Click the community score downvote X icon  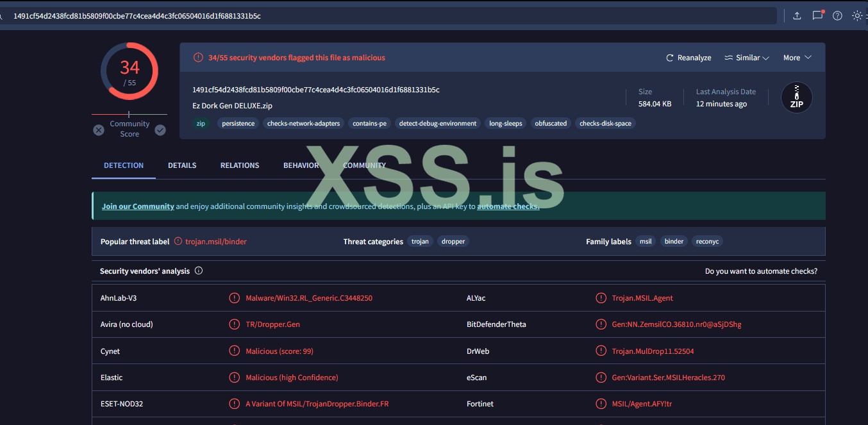[x=99, y=130]
